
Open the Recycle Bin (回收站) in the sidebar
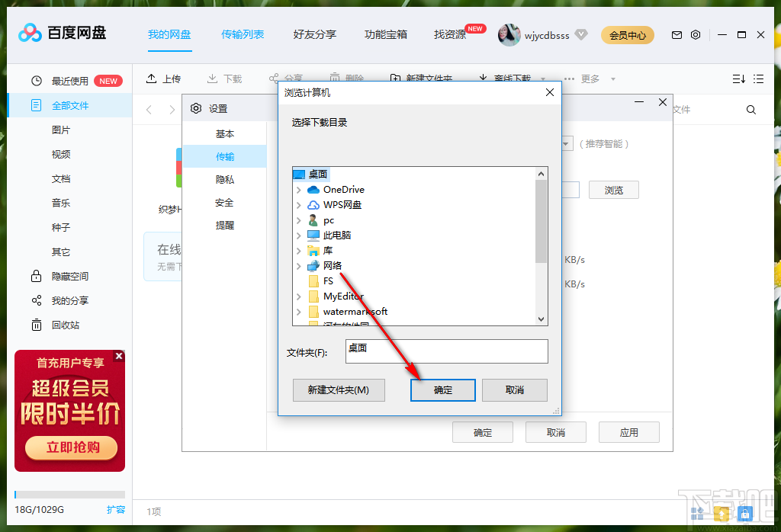click(x=61, y=325)
